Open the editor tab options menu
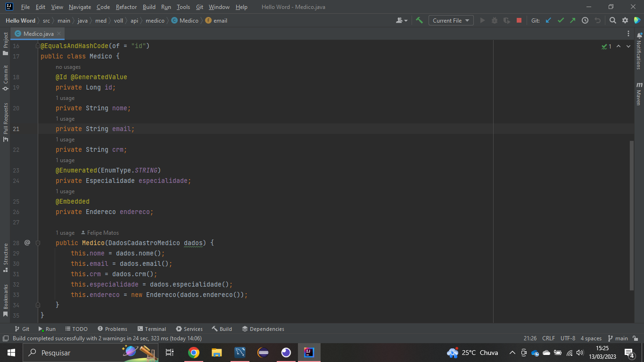 (628, 33)
